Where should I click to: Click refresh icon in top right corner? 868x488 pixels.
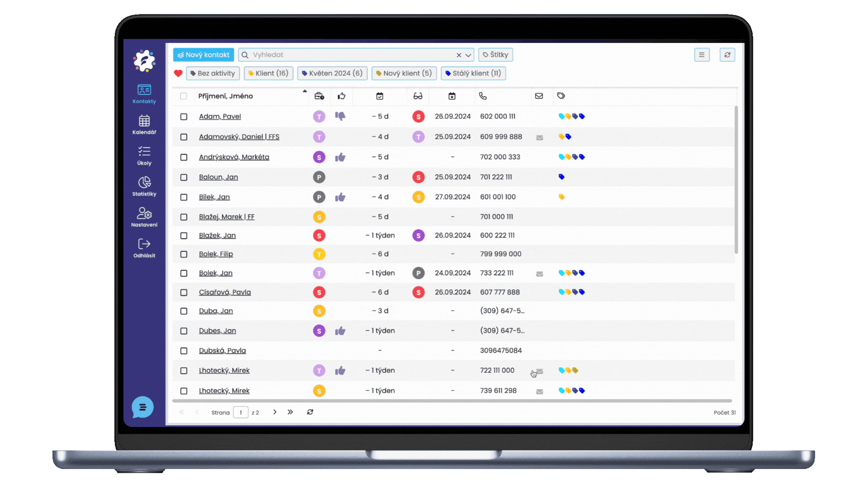point(727,55)
